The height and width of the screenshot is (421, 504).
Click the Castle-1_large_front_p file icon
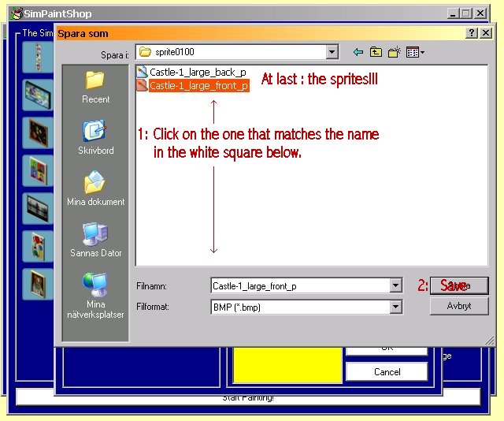[x=142, y=86]
